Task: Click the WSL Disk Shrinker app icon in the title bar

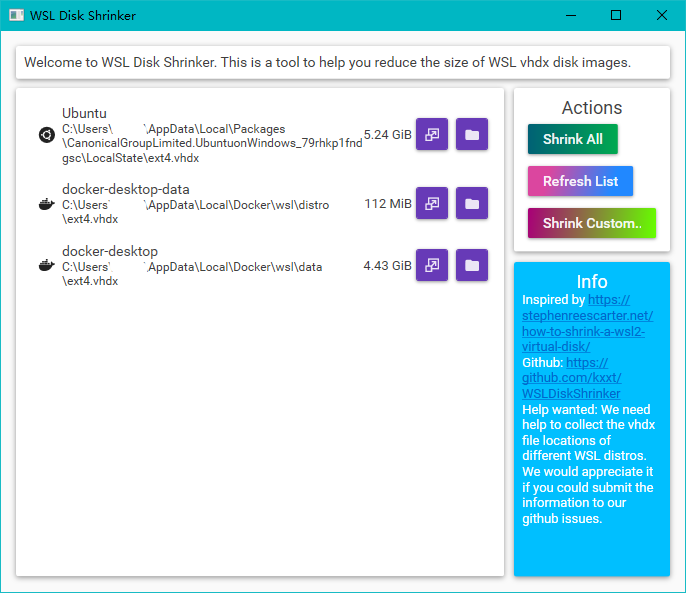Action: [17, 15]
